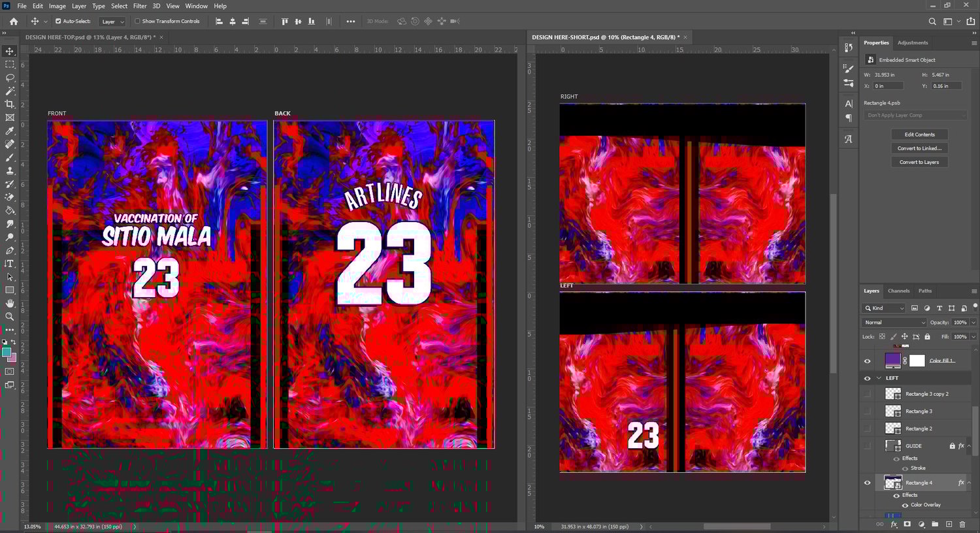This screenshot has height=533, width=980.
Task: Open the Filter menu
Action: coord(140,6)
